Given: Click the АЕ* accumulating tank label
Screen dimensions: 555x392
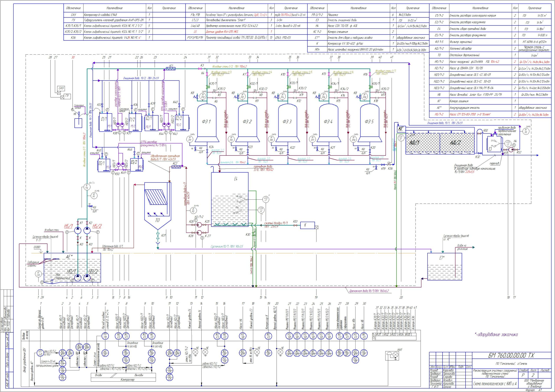Looking at the screenshot, I should pyautogui.click(x=69, y=257).
